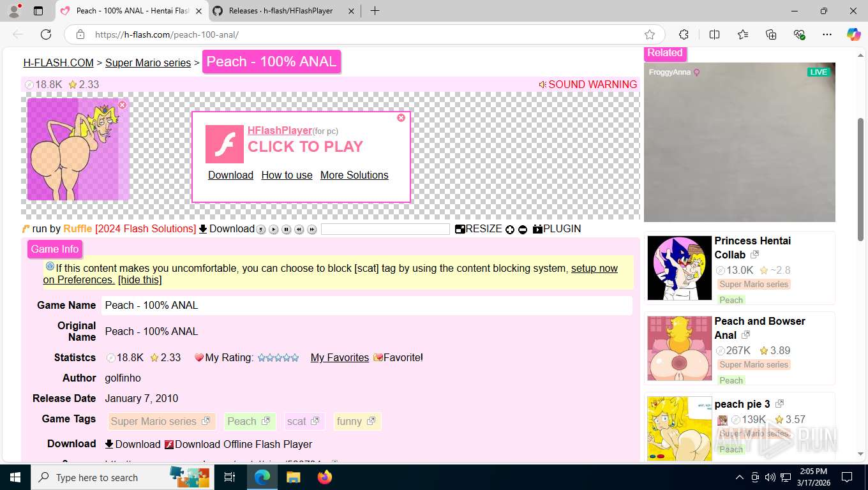Click Download in the player control bar
Image resolution: width=868 pixels, height=490 pixels.
point(227,228)
